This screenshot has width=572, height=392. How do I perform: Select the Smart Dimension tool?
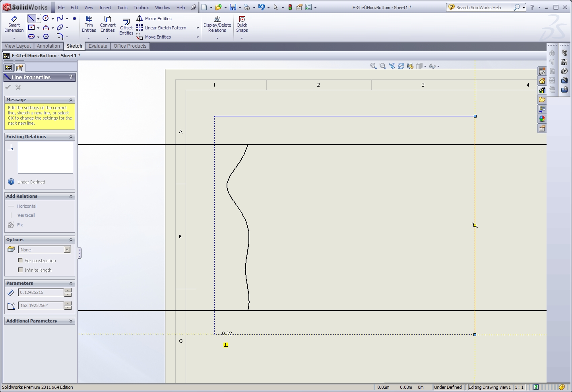pos(14,24)
